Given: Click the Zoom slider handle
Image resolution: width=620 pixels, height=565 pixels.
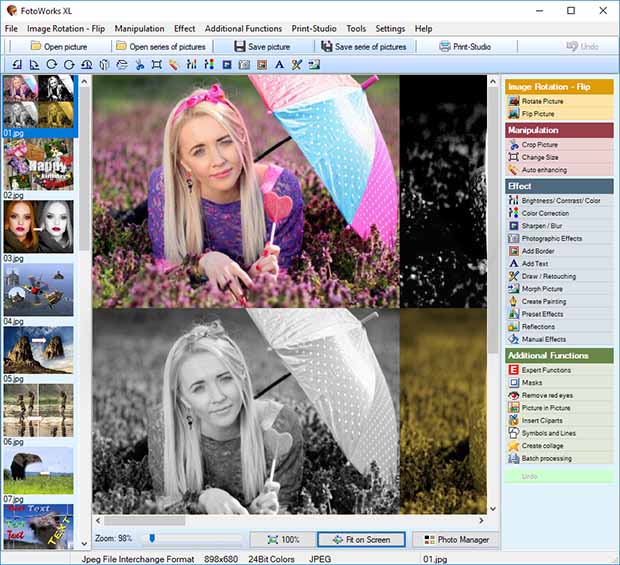Looking at the screenshot, I should pyautogui.click(x=152, y=538).
